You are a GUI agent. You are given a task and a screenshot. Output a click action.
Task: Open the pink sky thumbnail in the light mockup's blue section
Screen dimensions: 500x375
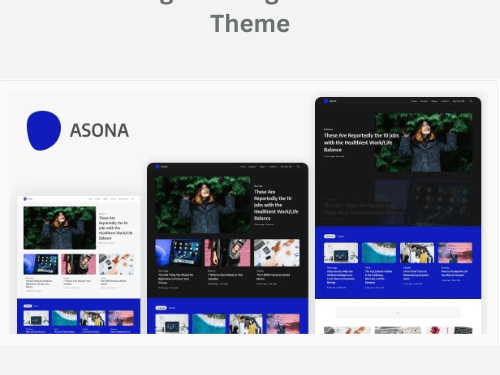tap(121, 318)
